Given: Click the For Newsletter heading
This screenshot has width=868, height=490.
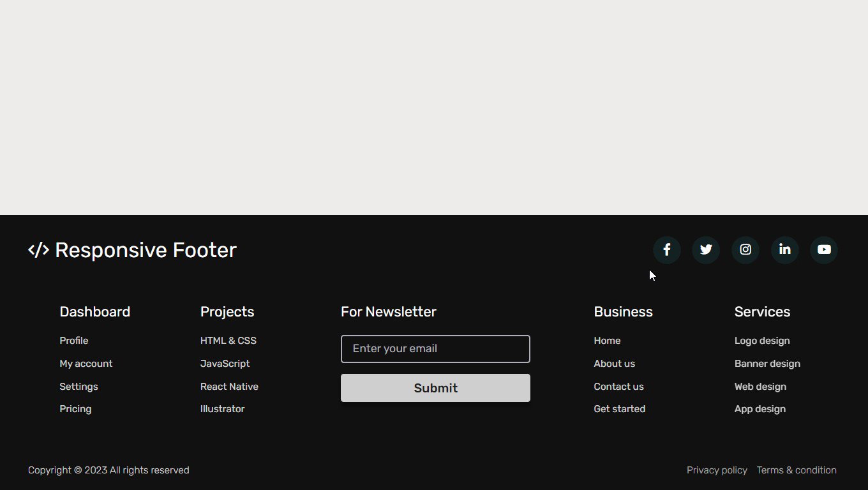Looking at the screenshot, I should 389,312.
